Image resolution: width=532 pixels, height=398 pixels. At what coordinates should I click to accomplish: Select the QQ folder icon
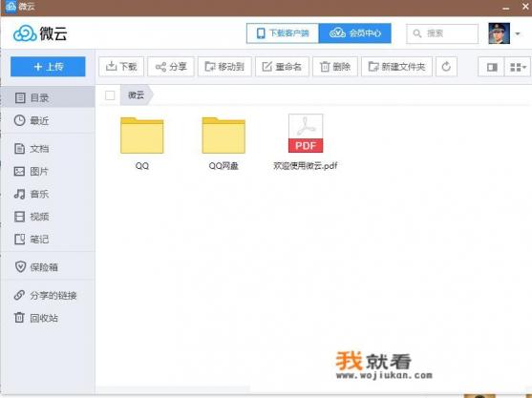pos(141,135)
